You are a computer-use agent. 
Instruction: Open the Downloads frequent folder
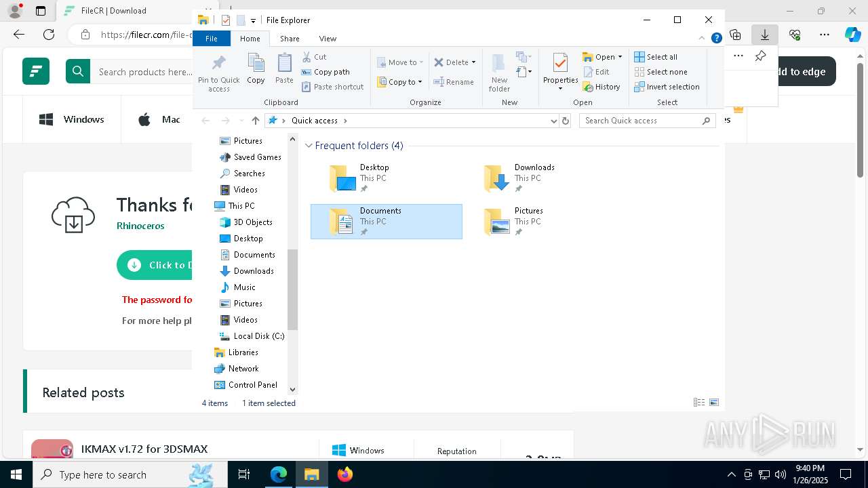[541, 178]
